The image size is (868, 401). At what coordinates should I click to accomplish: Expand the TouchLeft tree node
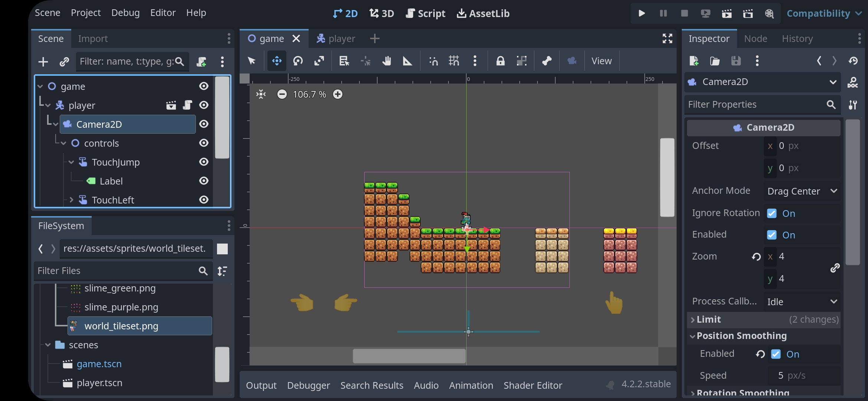coord(72,200)
